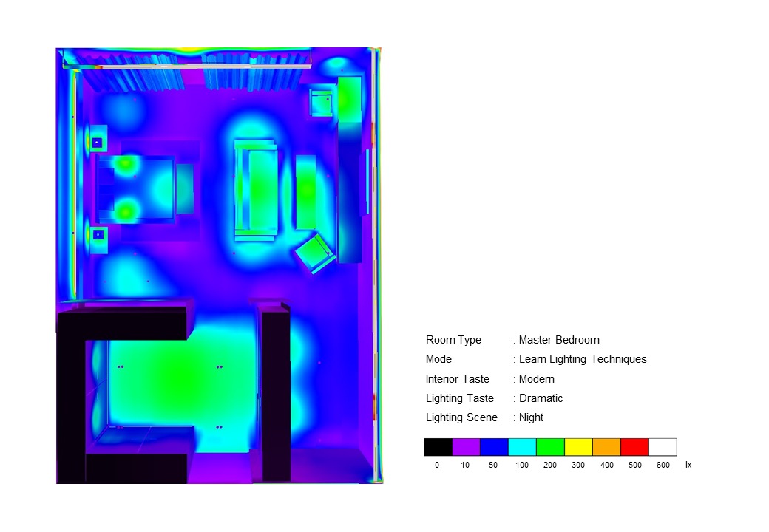
Task: Click the 'Dramatic' value
Action: click(x=541, y=398)
